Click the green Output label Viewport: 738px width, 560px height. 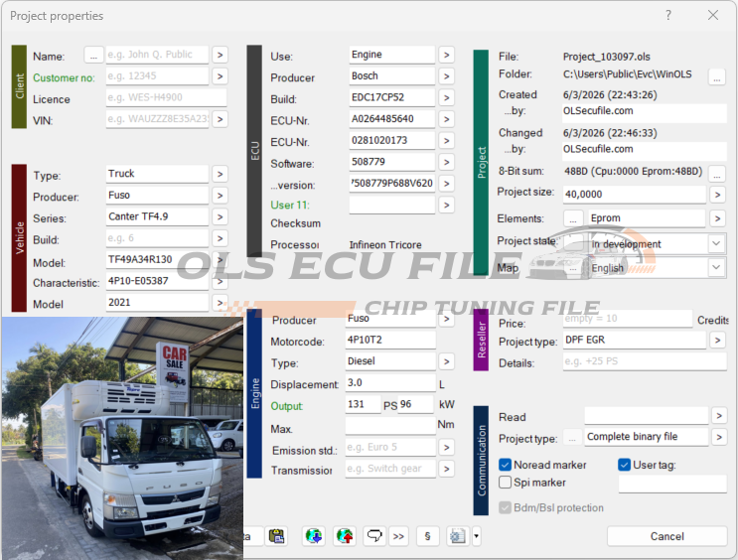coord(287,406)
